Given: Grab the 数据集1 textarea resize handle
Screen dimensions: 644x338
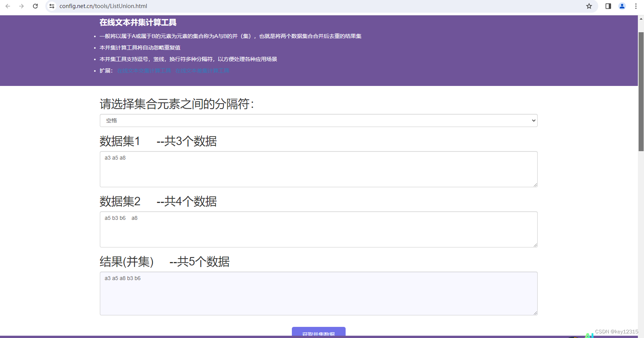Looking at the screenshot, I should click(535, 185).
